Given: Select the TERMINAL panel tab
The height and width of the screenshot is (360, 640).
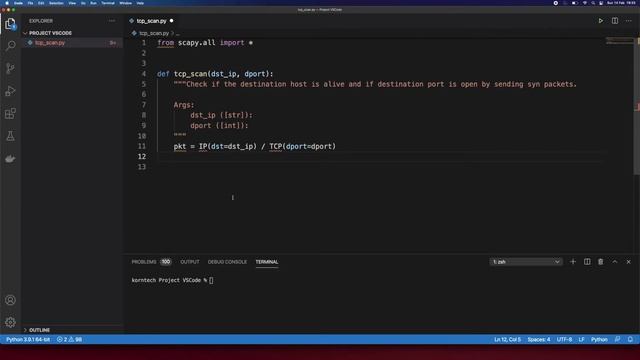Looking at the screenshot, I should [x=267, y=262].
